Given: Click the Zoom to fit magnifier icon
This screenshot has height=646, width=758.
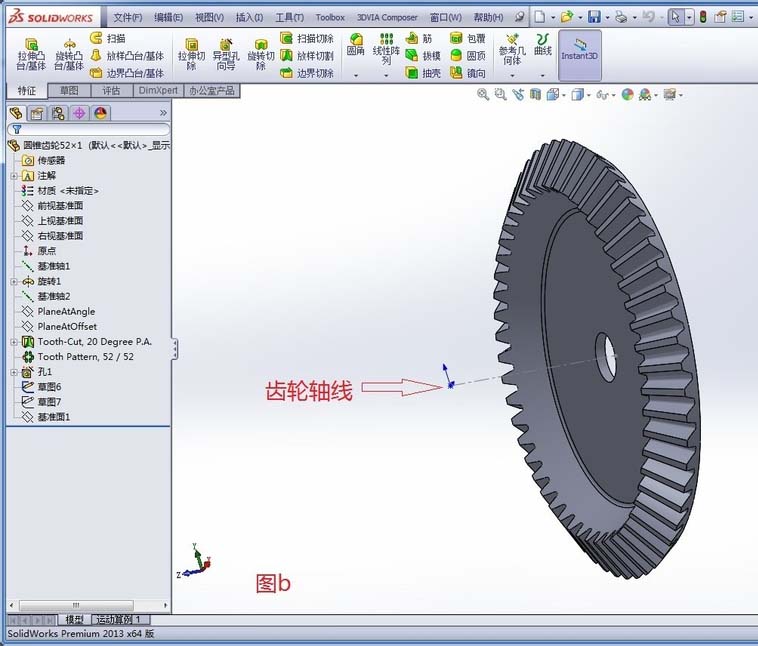Looking at the screenshot, I should point(482,95).
